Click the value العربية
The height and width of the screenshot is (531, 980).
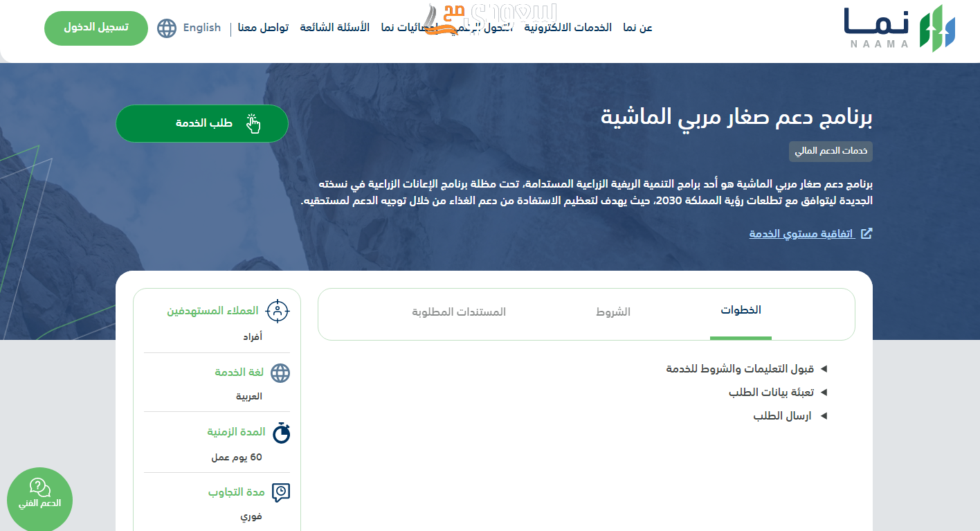[249, 397]
